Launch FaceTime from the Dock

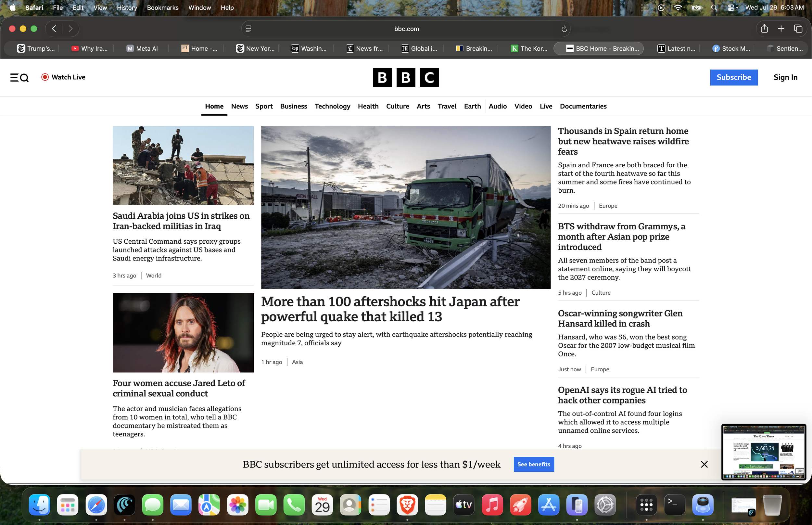click(x=266, y=505)
